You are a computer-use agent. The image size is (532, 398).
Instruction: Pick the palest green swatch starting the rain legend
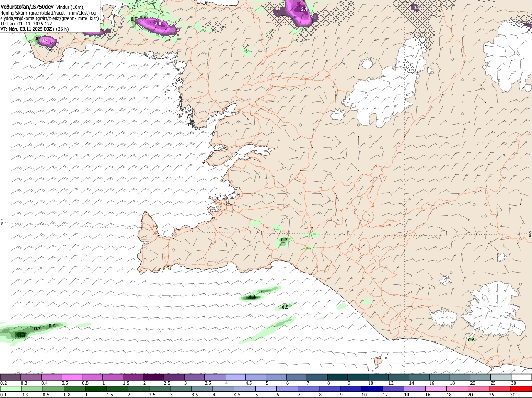point(11,389)
